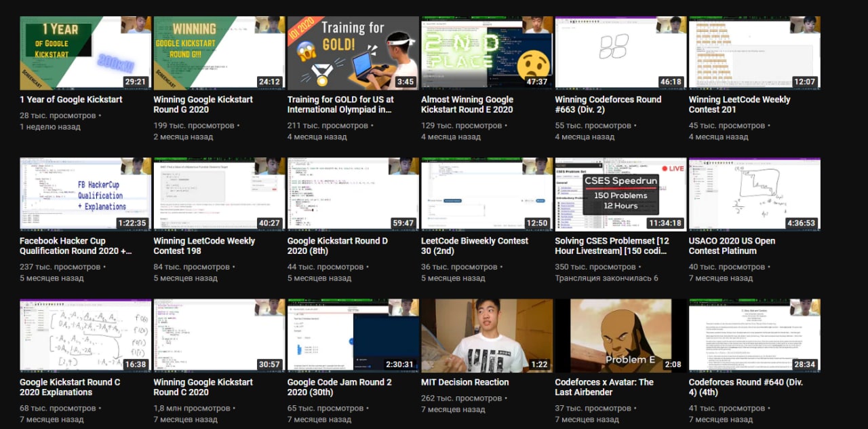The height and width of the screenshot is (429, 868).
Task: Open the thumbnail with the 30:57 duration
Action: (x=219, y=335)
